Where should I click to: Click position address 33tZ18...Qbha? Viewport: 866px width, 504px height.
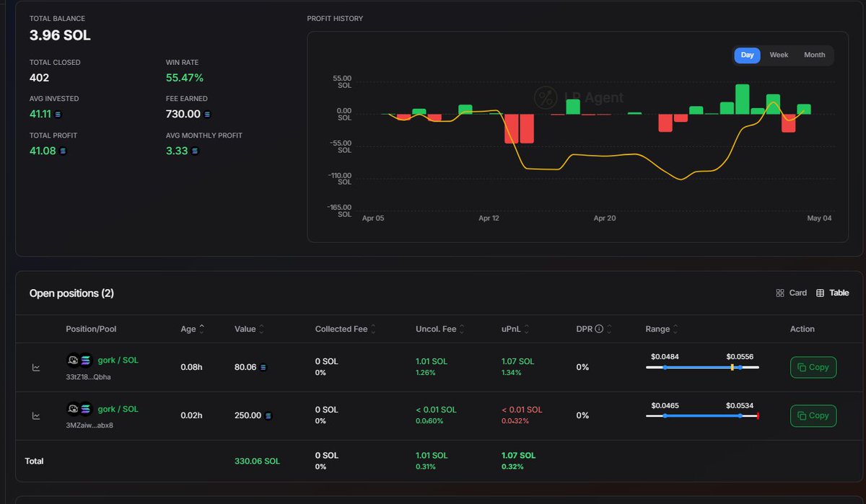(88, 376)
